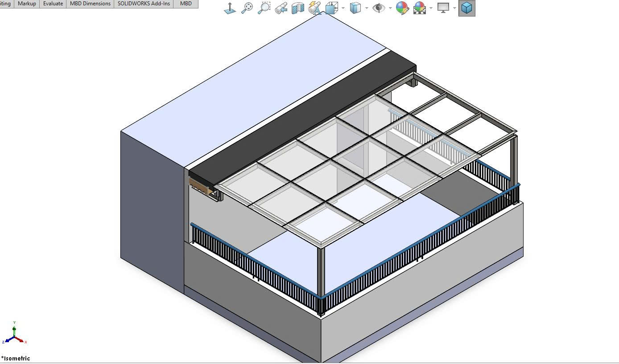Screen dimensions: 619x364
Task: Click the View Orientation triad icon
Action: (x=230, y=8)
